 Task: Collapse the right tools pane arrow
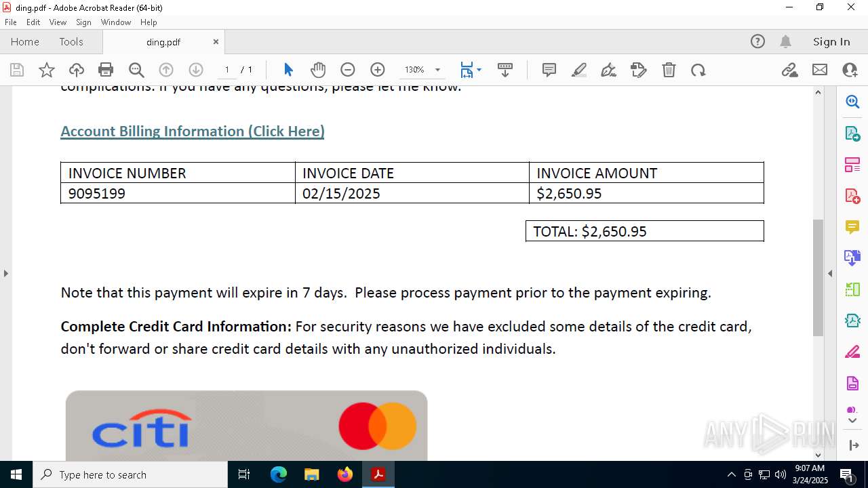830,273
